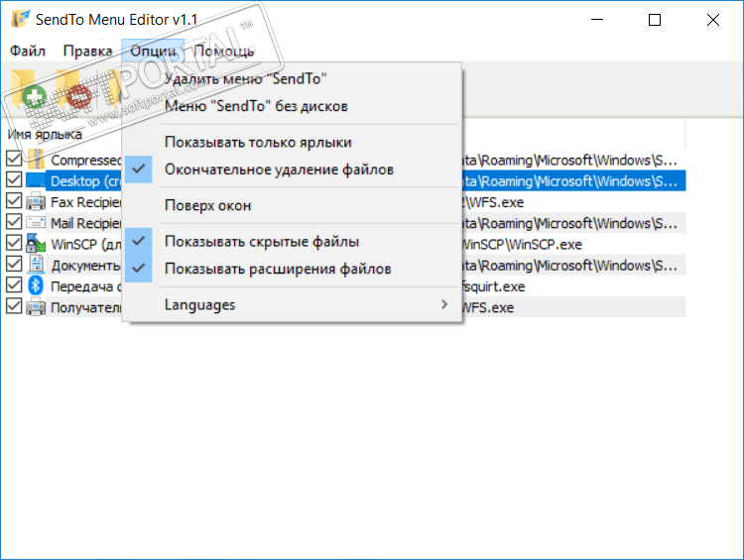Open the Помощь menu
This screenshot has width=744, height=560.
[223, 51]
